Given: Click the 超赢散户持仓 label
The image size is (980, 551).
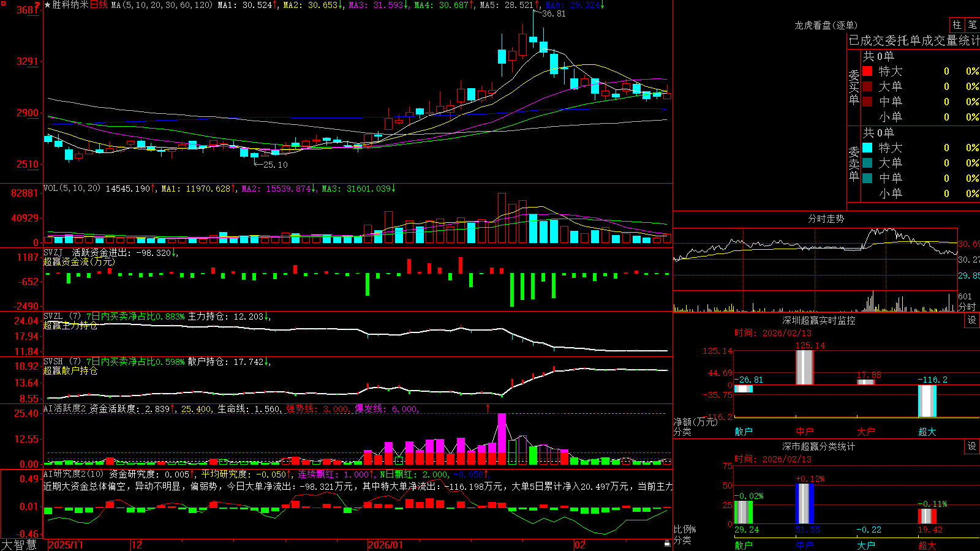Looking at the screenshot, I should click(70, 370).
